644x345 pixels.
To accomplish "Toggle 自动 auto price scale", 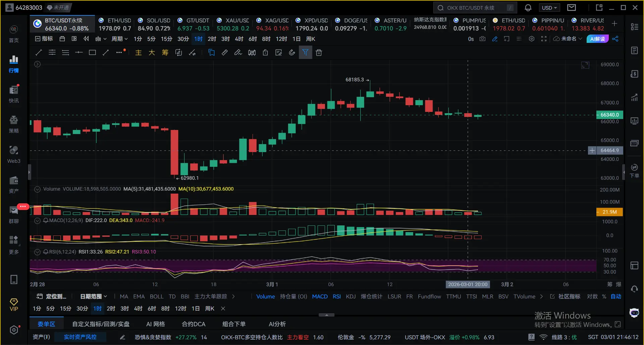I will (x=616, y=296).
